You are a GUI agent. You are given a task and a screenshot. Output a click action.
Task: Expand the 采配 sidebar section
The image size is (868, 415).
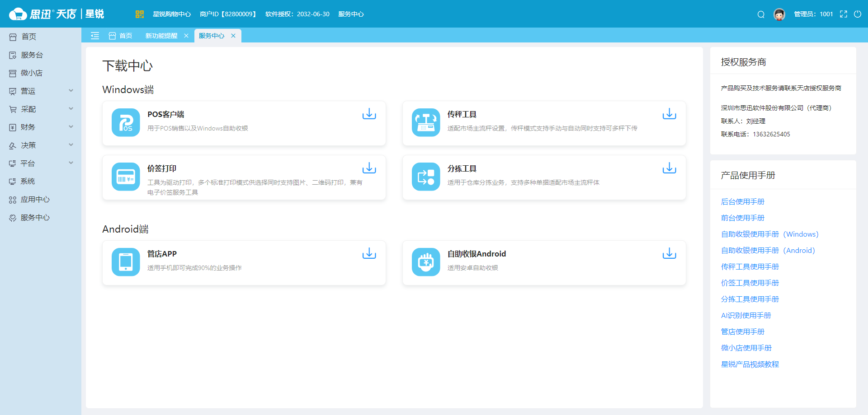pos(41,109)
